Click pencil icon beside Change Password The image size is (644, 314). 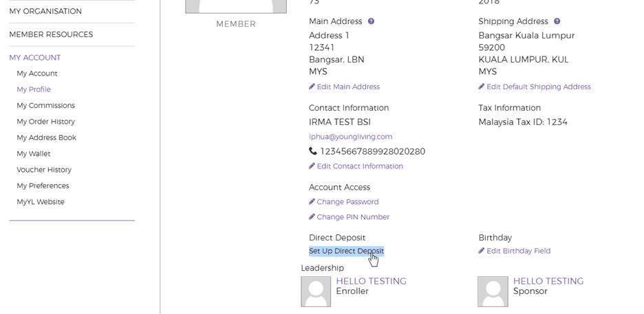312,202
